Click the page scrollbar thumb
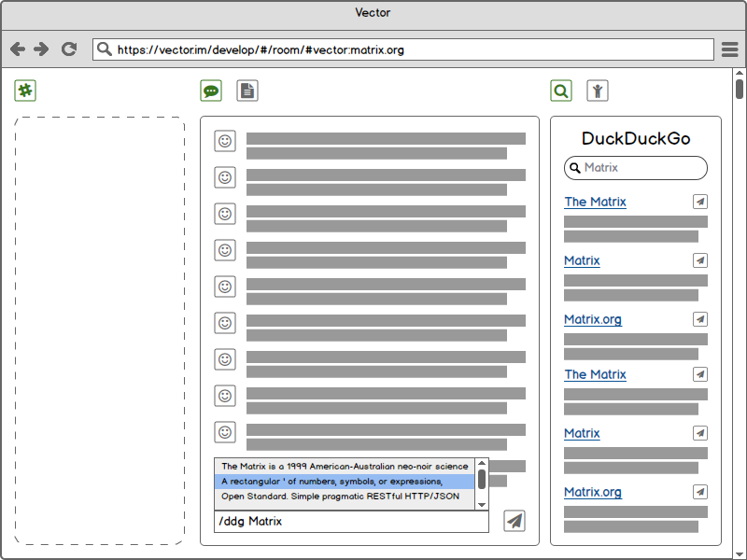 740,89
